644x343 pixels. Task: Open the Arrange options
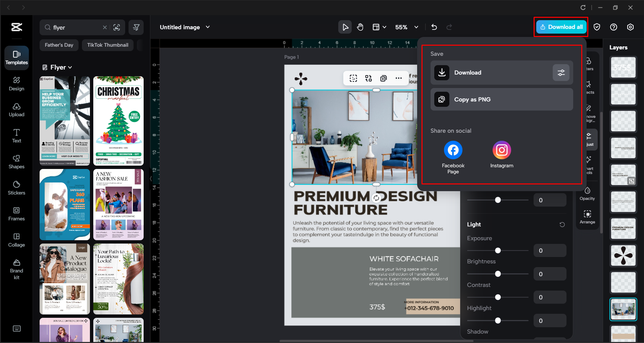587,216
